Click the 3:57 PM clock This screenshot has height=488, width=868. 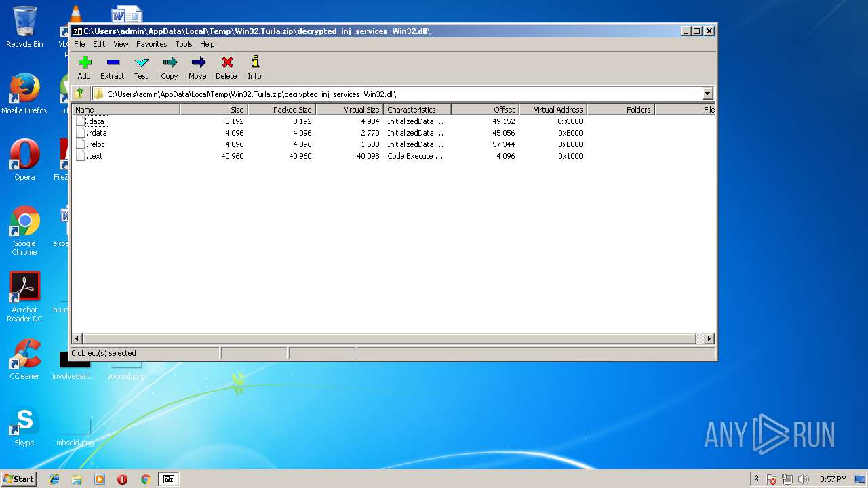(x=833, y=479)
